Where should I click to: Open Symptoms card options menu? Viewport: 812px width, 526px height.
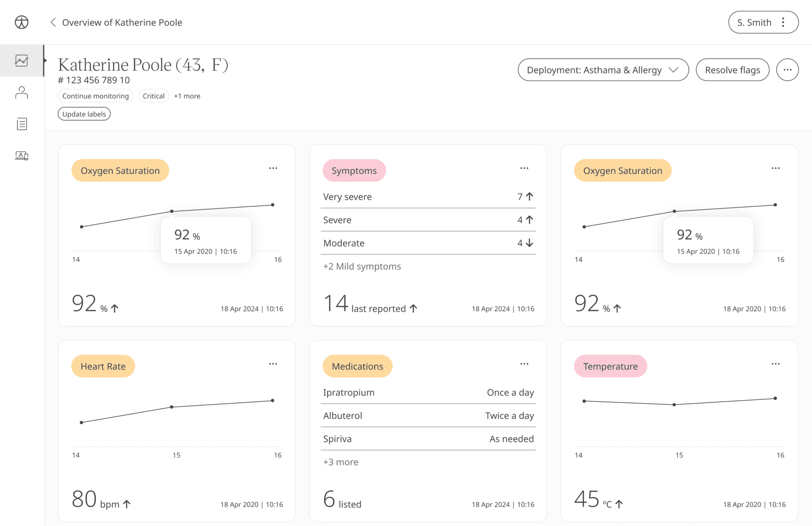coord(524,168)
